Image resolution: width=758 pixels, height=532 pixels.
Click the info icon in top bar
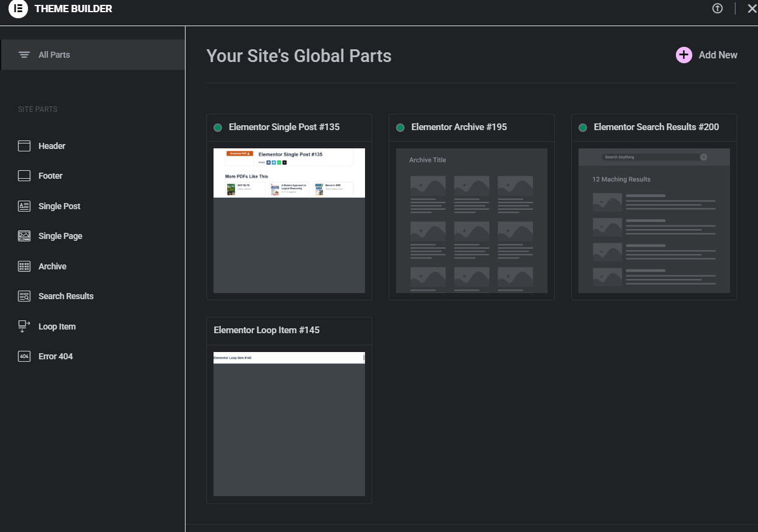(x=718, y=9)
